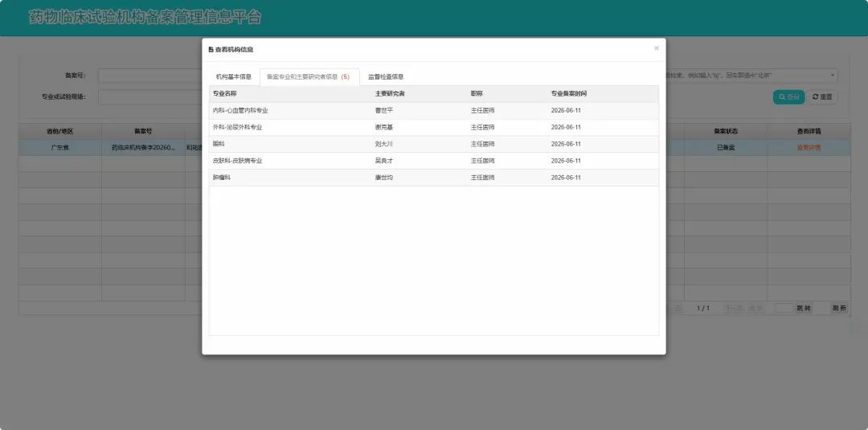The width and height of the screenshot is (868, 430).
Task: Click the 主要研究者 column header
Action: 390,93
